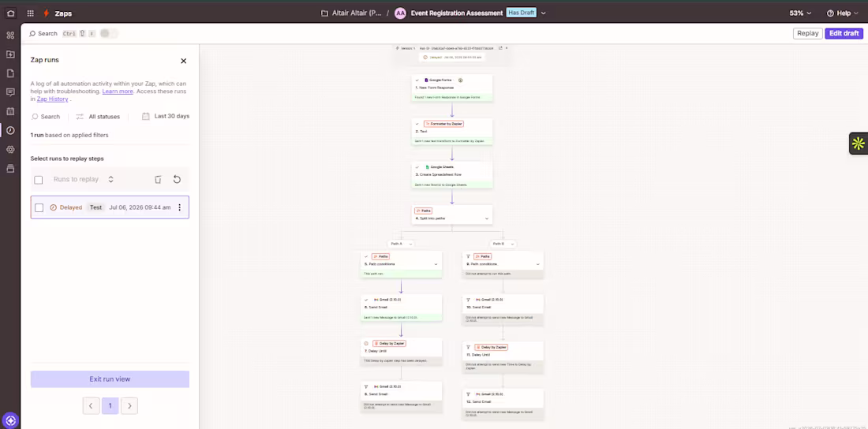Tick the select-all runs checkbox
Viewport: 868px width, 429px height.
click(x=38, y=180)
